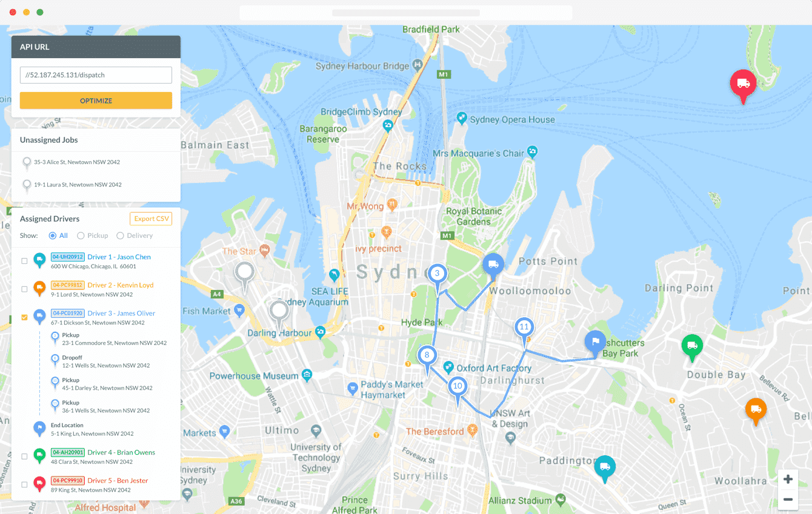812x514 pixels.
Task: Select the Pickup filter option
Action: tap(81, 236)
